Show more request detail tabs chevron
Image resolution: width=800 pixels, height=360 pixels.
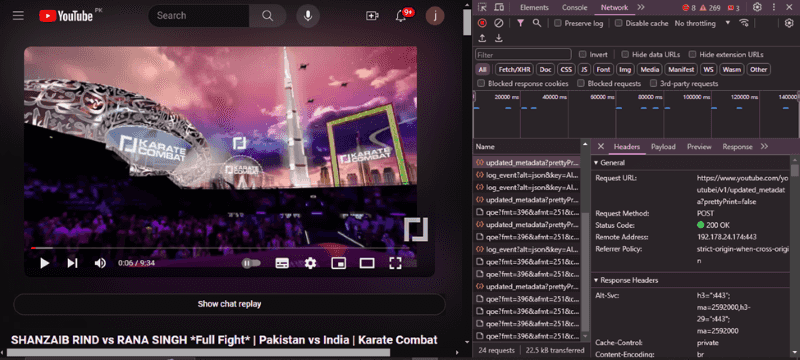pyautogui.click(x=764, y=146)
